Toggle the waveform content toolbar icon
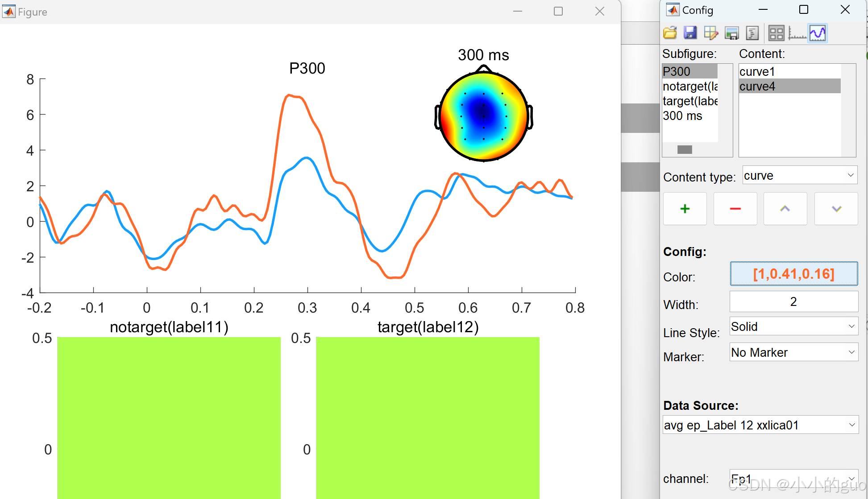This screenshot has height=499, width=868. pos(818,33)
